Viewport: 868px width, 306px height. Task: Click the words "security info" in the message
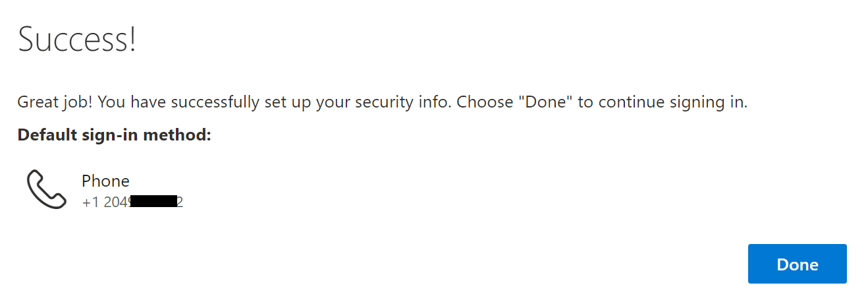coord(404,102)
